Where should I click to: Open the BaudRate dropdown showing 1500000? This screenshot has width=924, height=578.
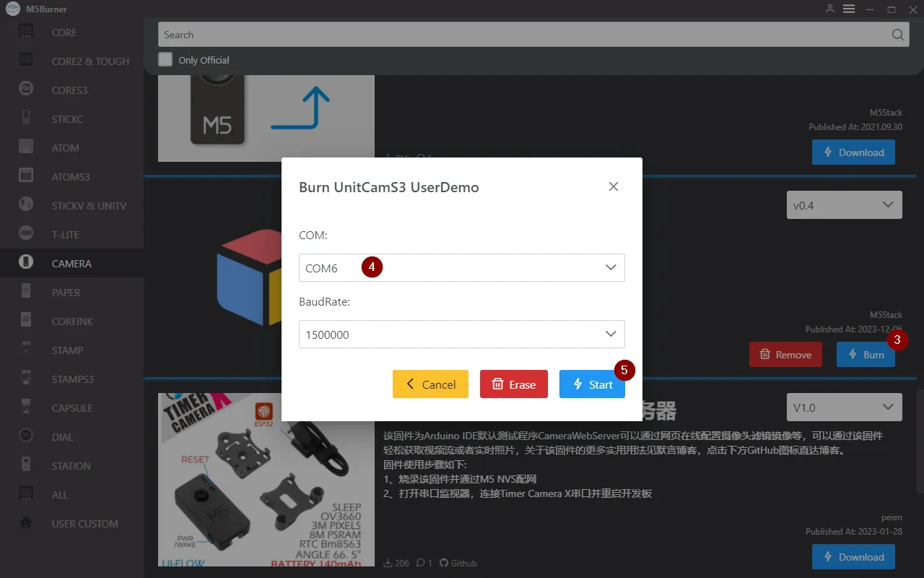tap(462, 335)
